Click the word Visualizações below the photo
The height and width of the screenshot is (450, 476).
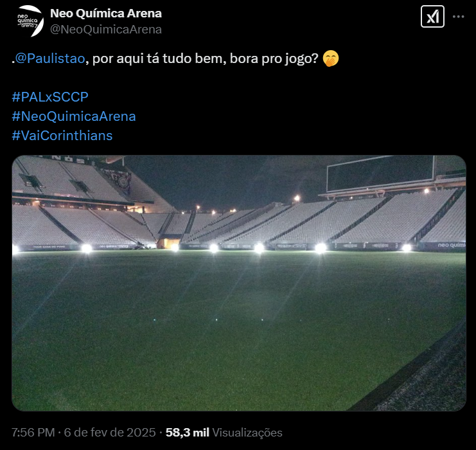coord(247,433)
